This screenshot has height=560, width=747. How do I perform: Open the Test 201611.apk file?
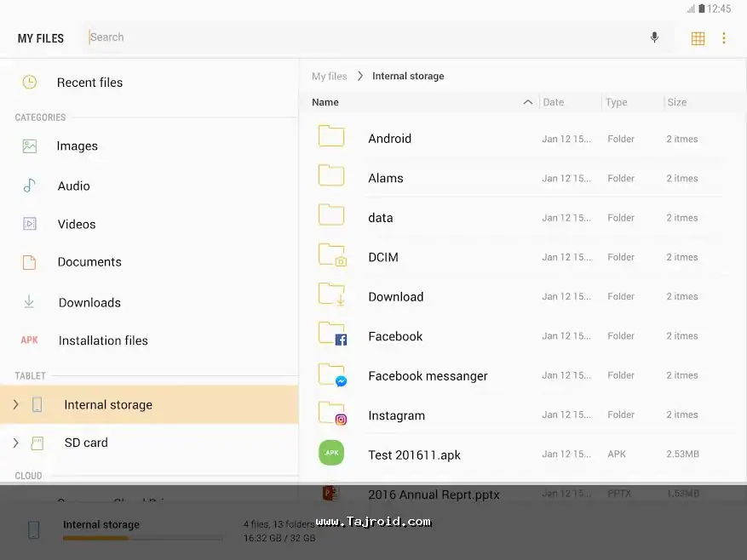point(414,455)
